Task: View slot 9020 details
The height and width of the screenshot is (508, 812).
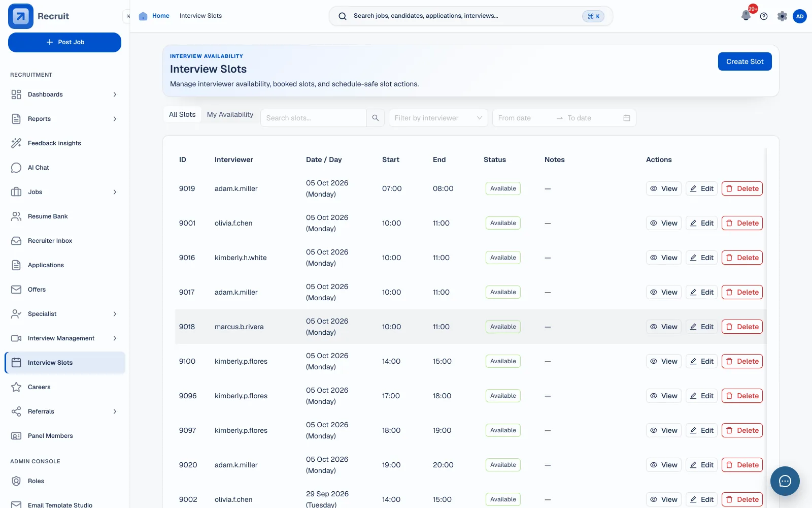Action: (663, 465)
